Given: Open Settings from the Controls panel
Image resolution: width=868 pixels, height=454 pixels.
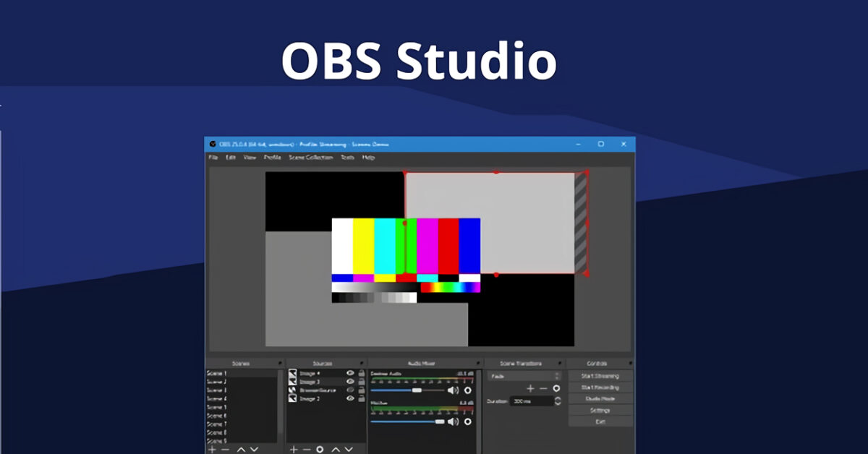Looking at the screenshot, I should 600,411.
